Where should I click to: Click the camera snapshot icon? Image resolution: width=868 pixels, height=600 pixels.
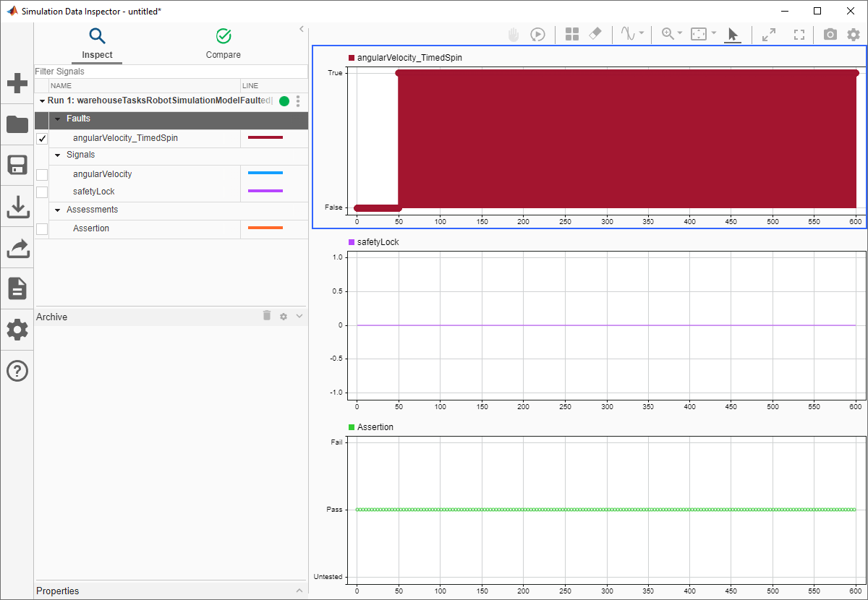[830, 34]
